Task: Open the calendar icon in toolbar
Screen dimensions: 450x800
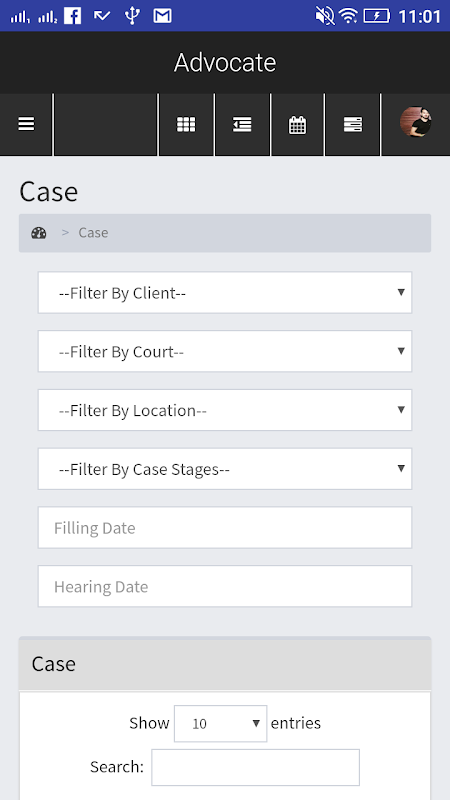Action: (x=297, y=124)
